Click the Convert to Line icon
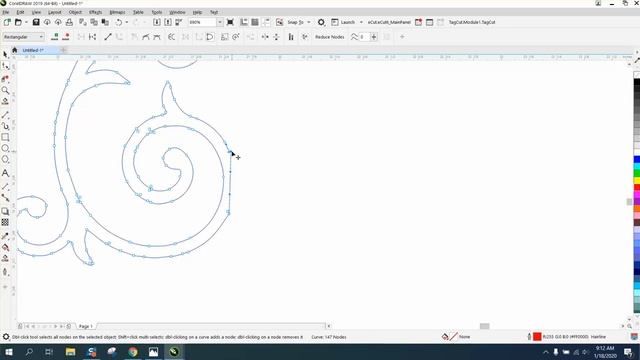 tap(108, 37)
